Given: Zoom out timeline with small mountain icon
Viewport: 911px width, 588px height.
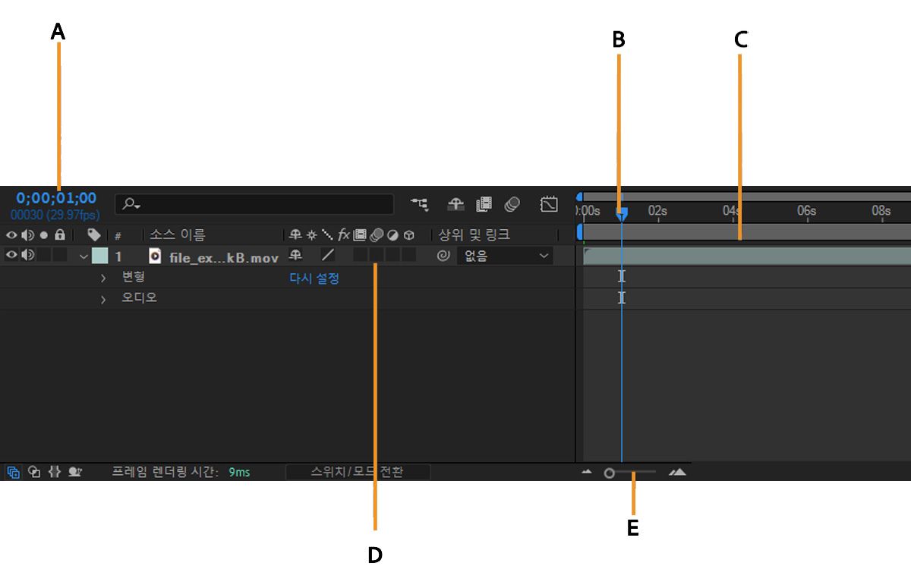Looking at the screenshot, I should pos(586,472).
